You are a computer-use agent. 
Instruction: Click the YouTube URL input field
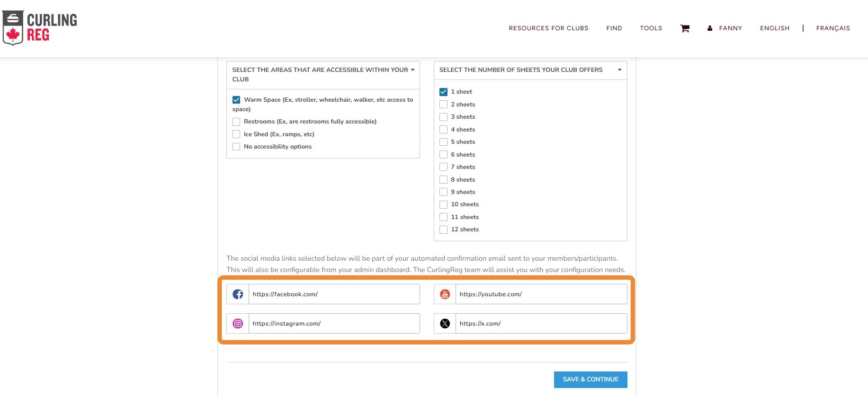click(541, 294)
